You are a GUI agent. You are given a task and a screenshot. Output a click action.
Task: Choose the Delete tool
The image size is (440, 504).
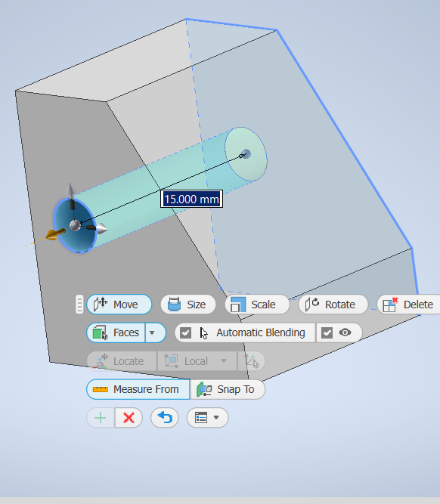coord(408,304)
